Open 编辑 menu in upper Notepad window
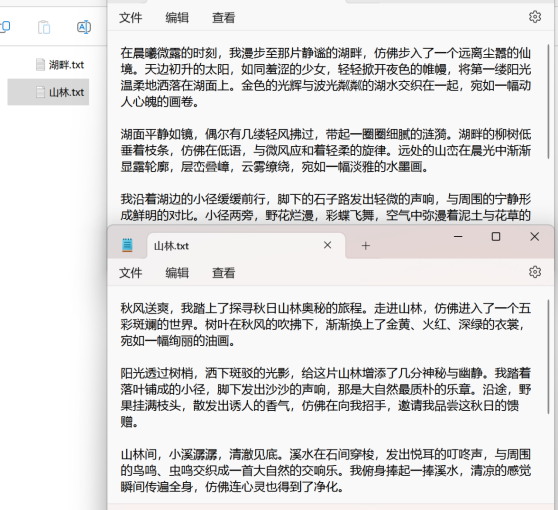This screenshot has height=510, width=558. pyautogui.click(x=177, y=17)
